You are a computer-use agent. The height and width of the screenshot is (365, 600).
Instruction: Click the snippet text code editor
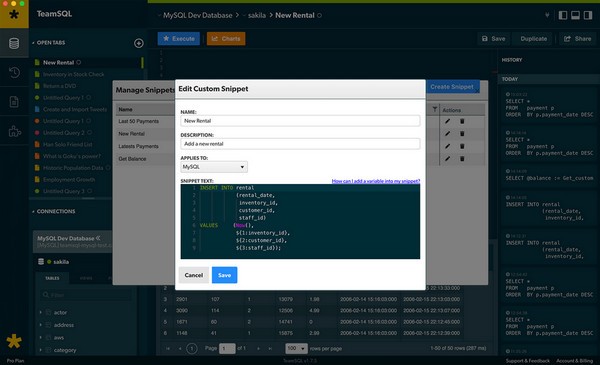pos(300,222)
